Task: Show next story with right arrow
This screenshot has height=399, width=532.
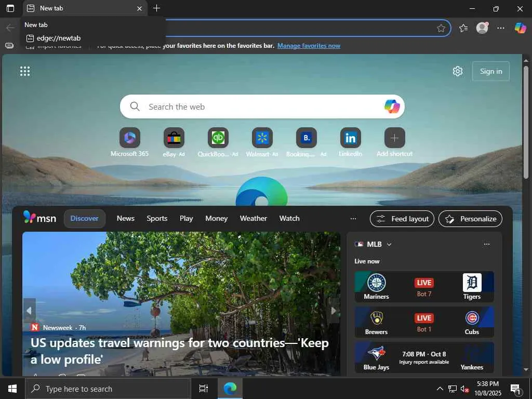Action: tap(334, 311)
